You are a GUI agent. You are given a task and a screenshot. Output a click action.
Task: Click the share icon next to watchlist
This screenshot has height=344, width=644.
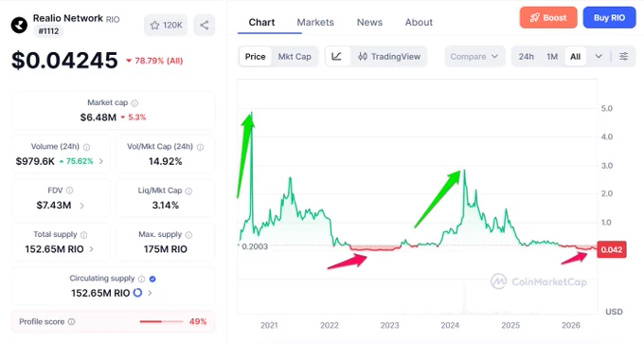pyautogui.click(x=205, y=26)
